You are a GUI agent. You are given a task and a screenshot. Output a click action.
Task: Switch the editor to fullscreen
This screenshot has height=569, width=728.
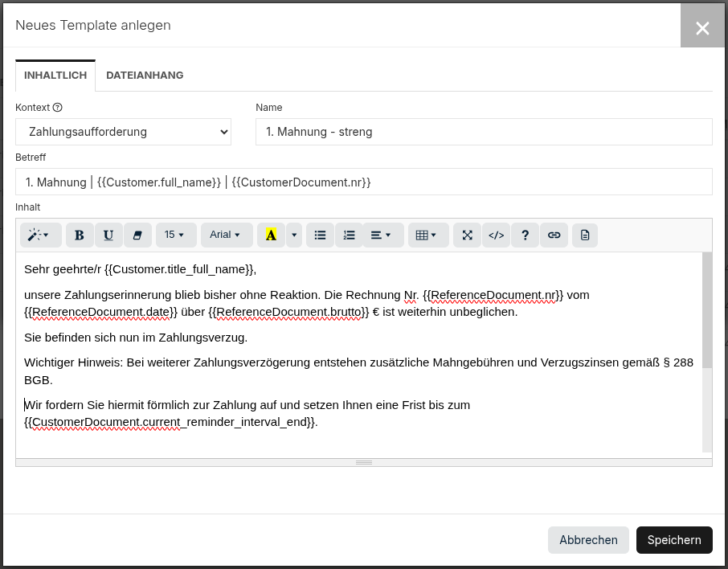pyautogui.click(x=468, y=235)
